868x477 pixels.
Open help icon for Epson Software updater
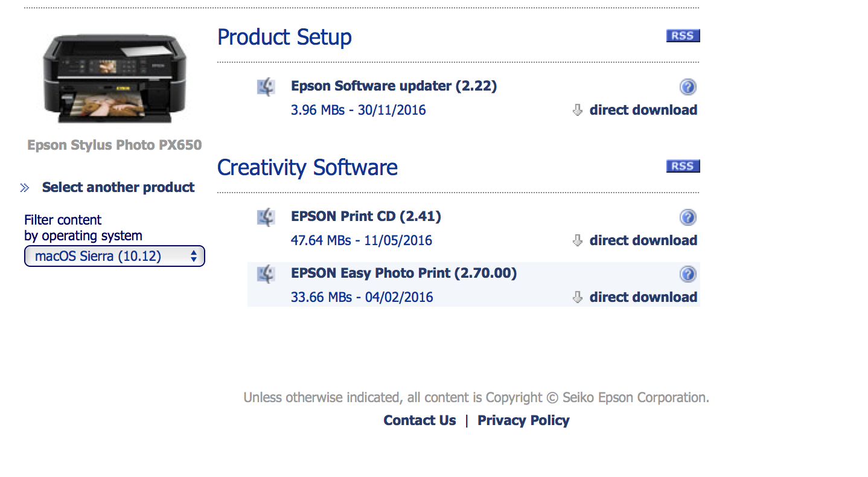(688, 87)
